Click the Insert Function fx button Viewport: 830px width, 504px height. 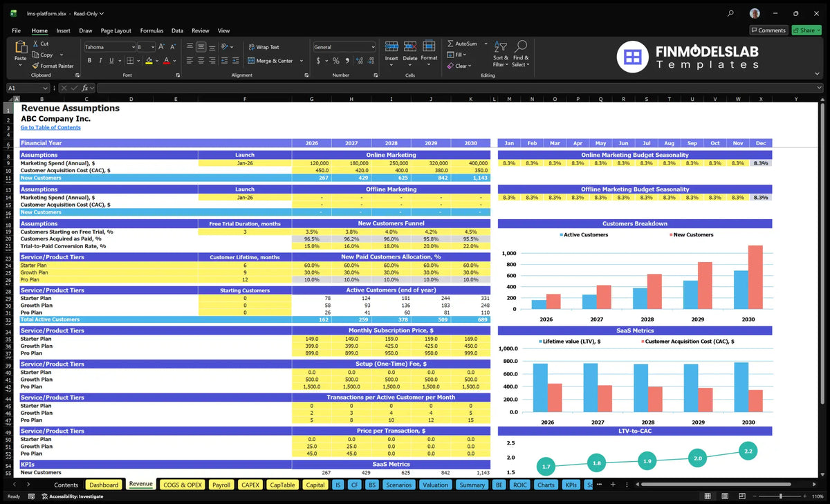[85, 88]
